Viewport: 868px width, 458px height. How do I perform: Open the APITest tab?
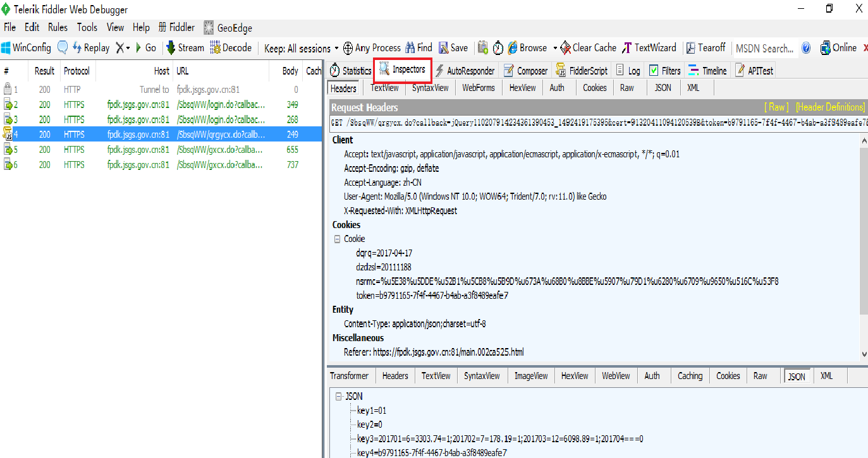754,71
